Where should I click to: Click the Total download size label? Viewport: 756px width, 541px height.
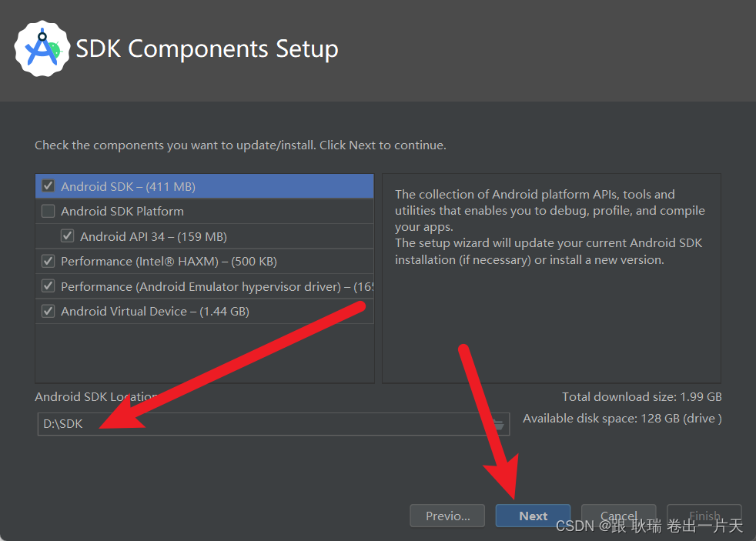[x=642, y=396]
